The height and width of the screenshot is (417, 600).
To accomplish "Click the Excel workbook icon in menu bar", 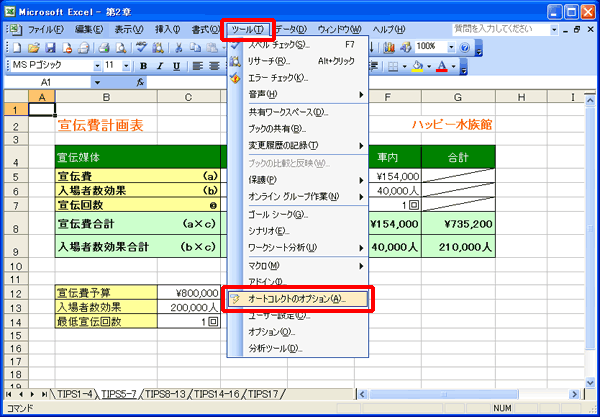I will [x=15, y=29].
